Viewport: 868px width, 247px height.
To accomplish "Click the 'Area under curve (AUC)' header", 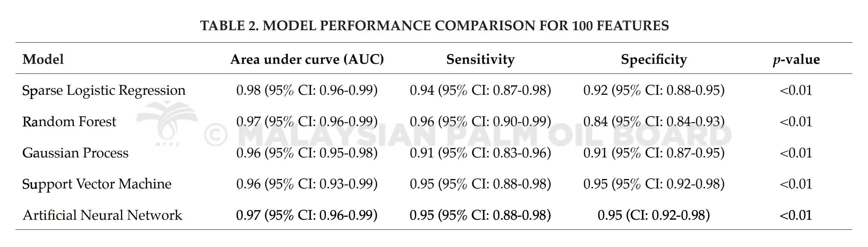I will tap(307, 59).
